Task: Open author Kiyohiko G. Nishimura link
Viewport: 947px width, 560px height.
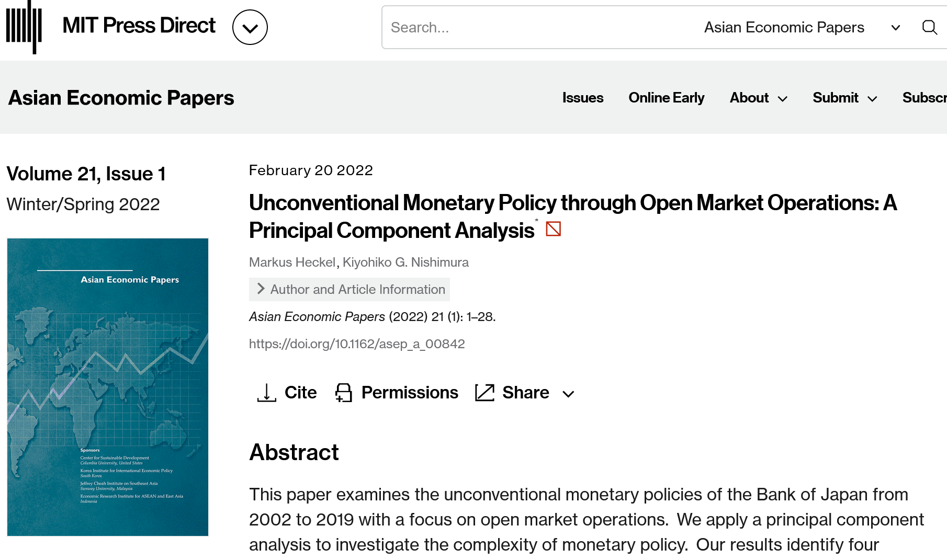Action: tap(405, 262)
